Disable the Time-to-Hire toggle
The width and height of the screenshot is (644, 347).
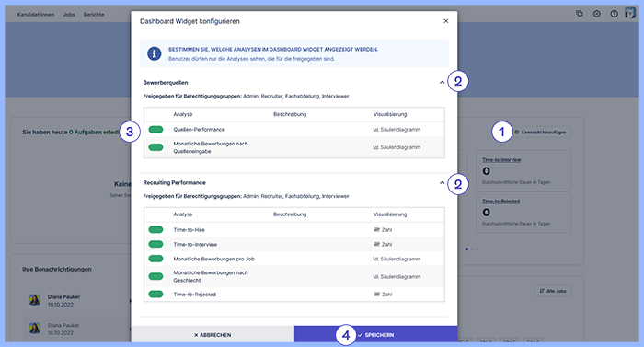155,229
